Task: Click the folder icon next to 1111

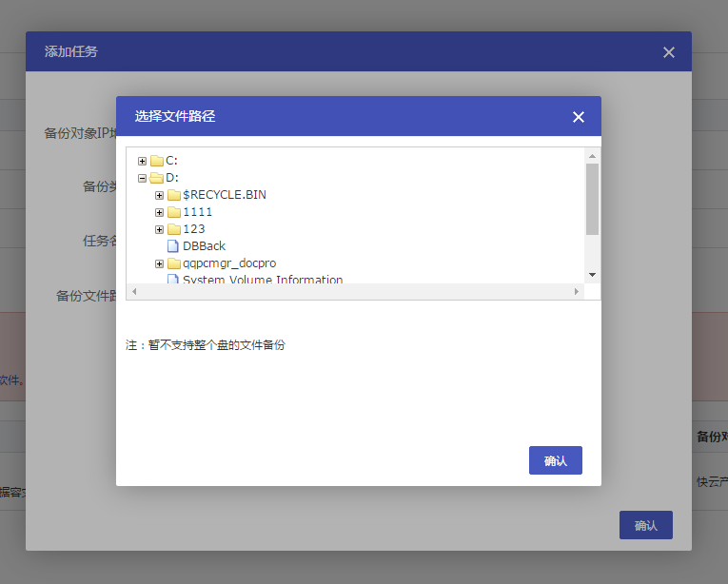Action: coord(174,212)
